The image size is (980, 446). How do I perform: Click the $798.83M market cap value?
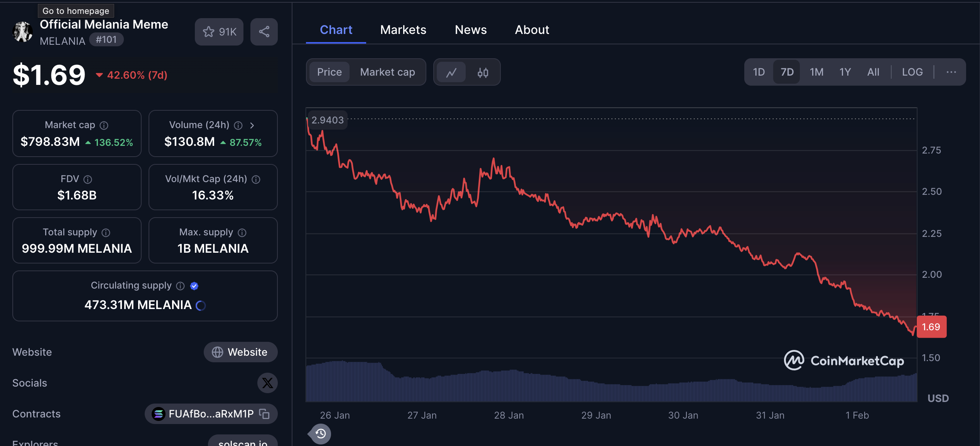pos(50,142)
